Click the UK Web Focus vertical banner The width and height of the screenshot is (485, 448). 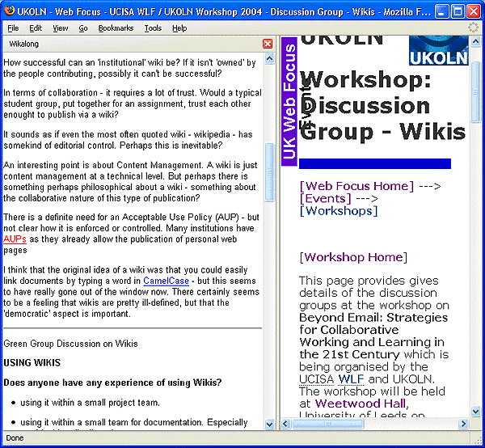pyautogui.click(x=289, y=101)
